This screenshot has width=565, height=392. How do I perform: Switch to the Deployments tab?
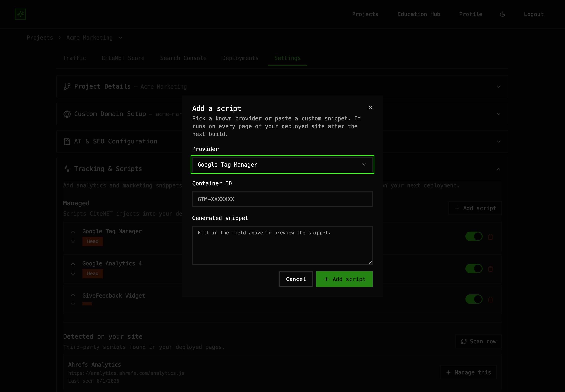tap(240, 58)
